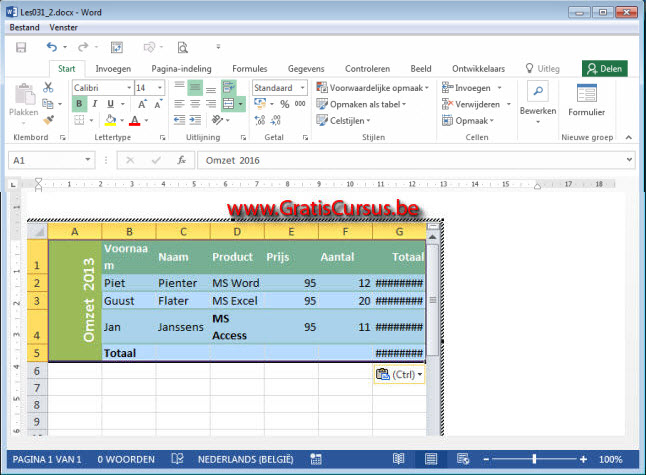Click the green Delen share button
646x475 pixels.
[604, 68]
